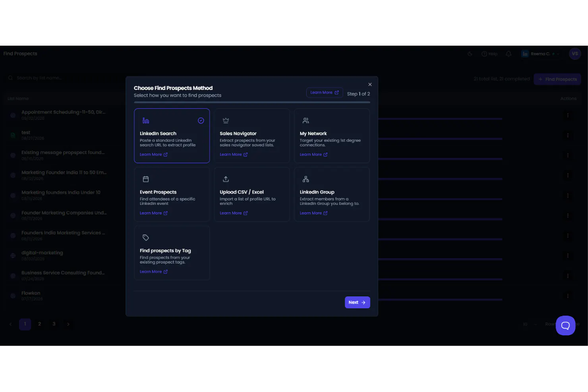This screenshot has width=588, height=392.
Task: Choose Find prospects by Tag card
Action: point(172,253)
